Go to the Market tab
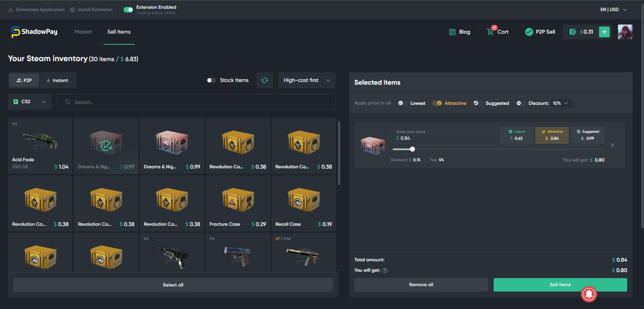 [x=83, y=32]
